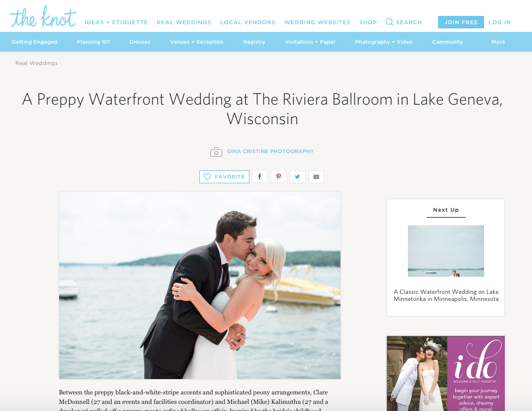Go to Real Weddings in top navigation

184,22
